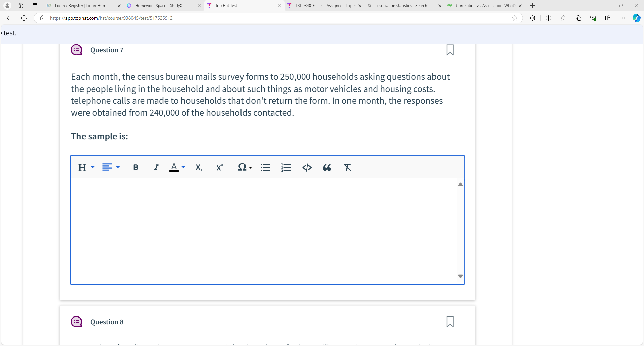
Task: Switch to the Correlation vs. Association tab
Action: click(485, 6)
